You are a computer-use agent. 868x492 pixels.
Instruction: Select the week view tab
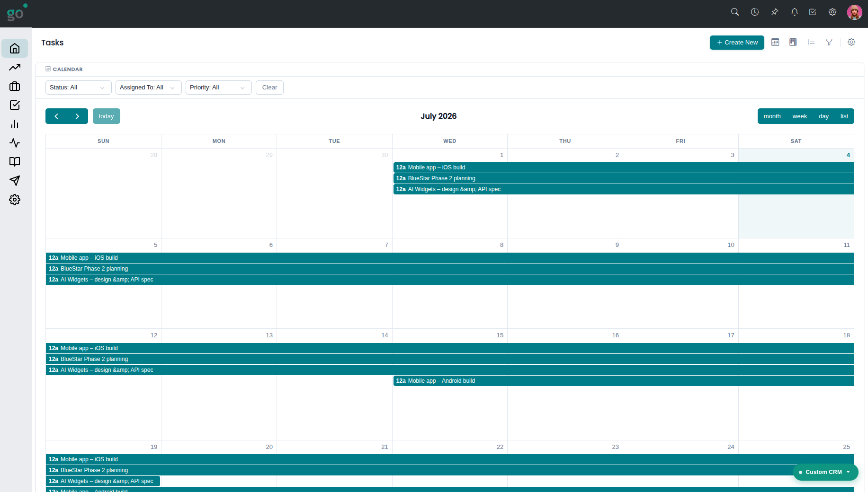[800, 116]
